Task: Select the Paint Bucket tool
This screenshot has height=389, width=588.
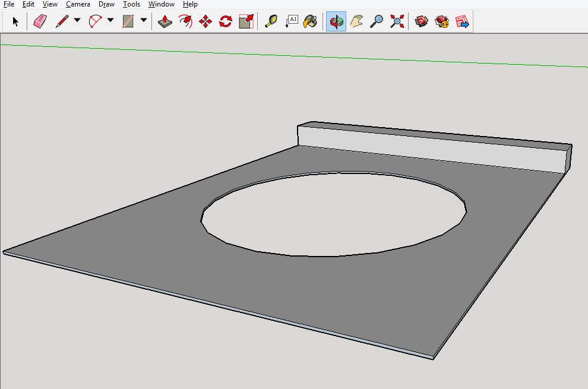Action: [x=310, y=22]
